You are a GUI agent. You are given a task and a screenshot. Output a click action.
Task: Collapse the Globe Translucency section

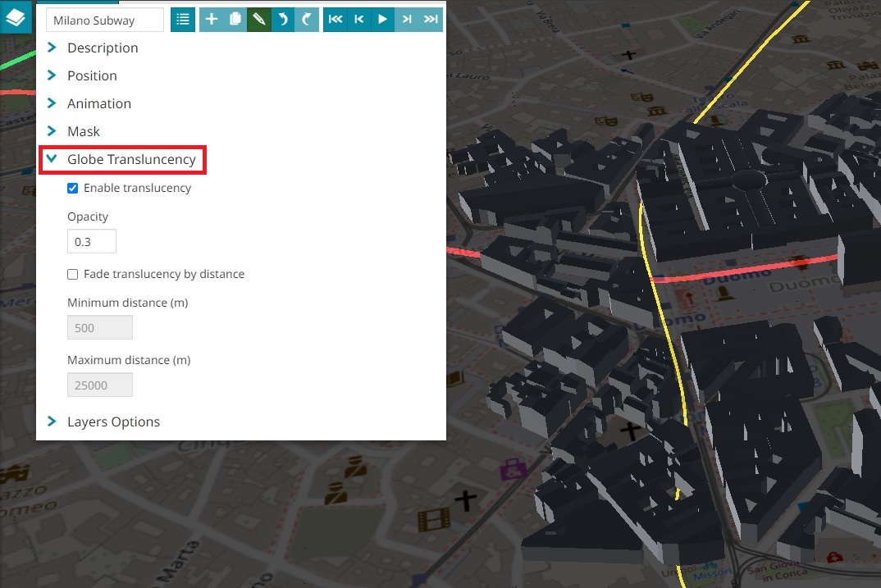130,159
